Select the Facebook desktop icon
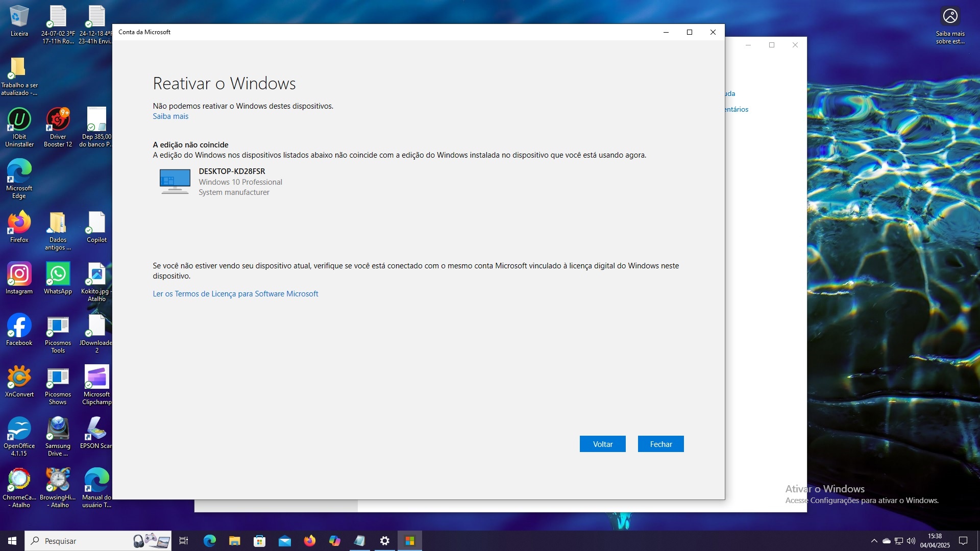Viewport: 980px width, 551px height. coord(19,330)
